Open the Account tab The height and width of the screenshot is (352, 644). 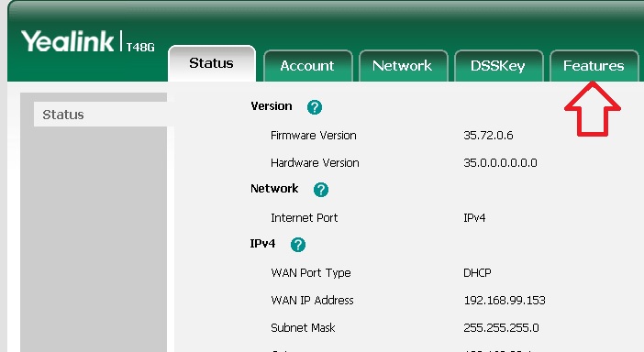click(307, 66)
